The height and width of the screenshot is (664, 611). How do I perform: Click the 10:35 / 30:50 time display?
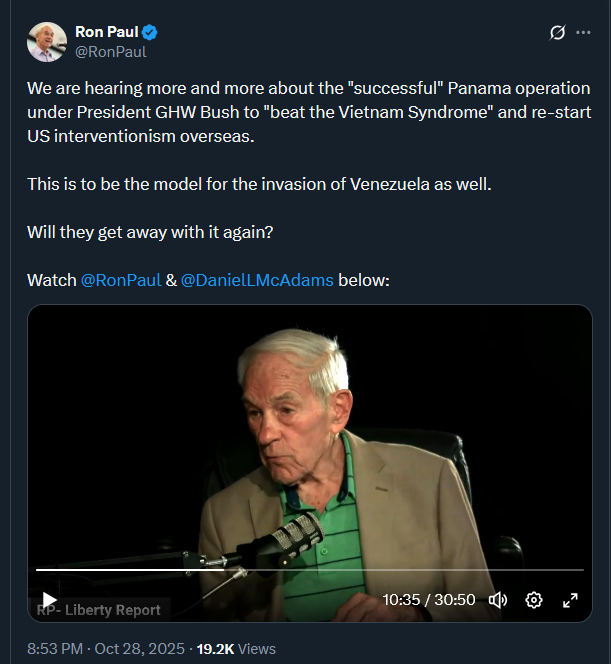(429, 600)
